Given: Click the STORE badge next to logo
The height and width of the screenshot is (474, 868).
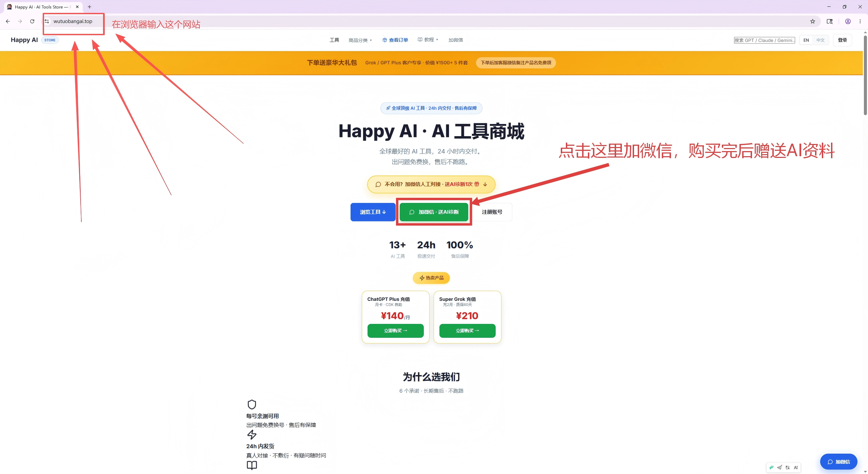Looking at the screenshot, I should [x=50, y=40].
